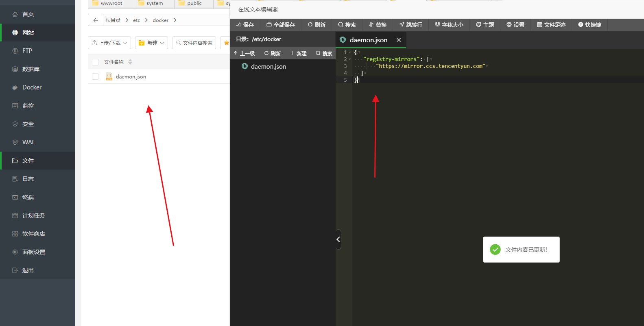Click 字体大小 font size in toolbar
Viewport: 644px width, 326px height.
(449, 25)
